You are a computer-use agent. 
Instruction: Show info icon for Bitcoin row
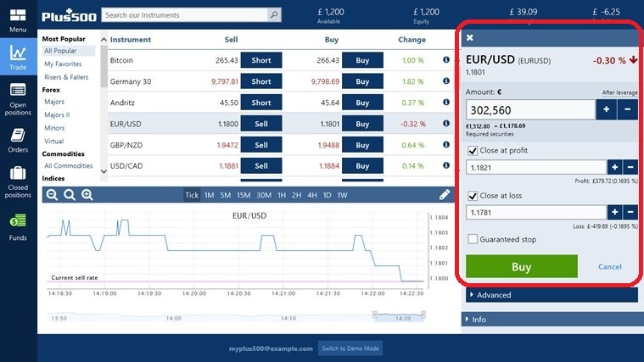point(446,60)
